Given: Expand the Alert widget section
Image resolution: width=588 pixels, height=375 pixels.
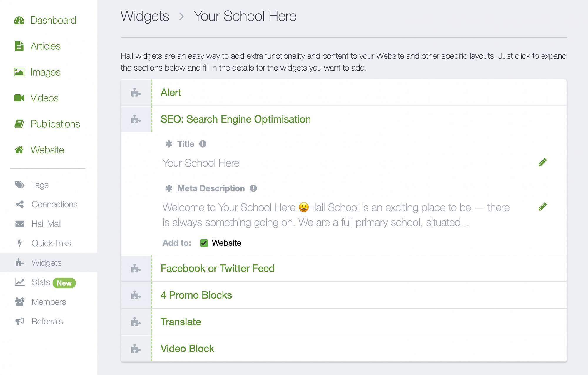Looking at the screenshot, I should pyautogui.click(x=171, y=93).
